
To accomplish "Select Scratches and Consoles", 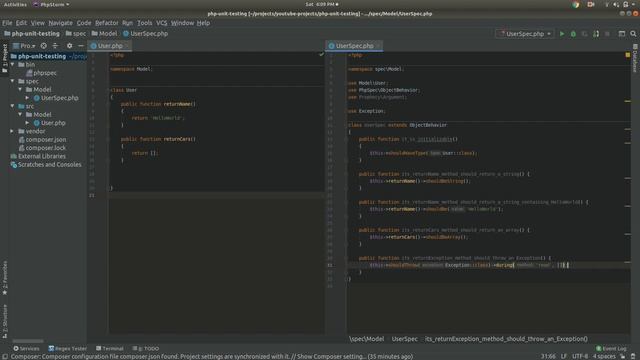I will pos(46,164).
